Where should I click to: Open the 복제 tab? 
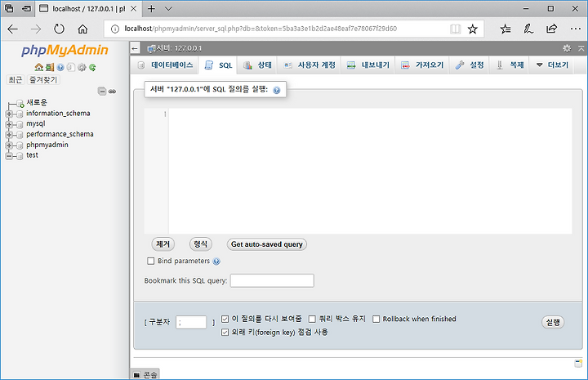pyautogui.click(x=510, y=65)
